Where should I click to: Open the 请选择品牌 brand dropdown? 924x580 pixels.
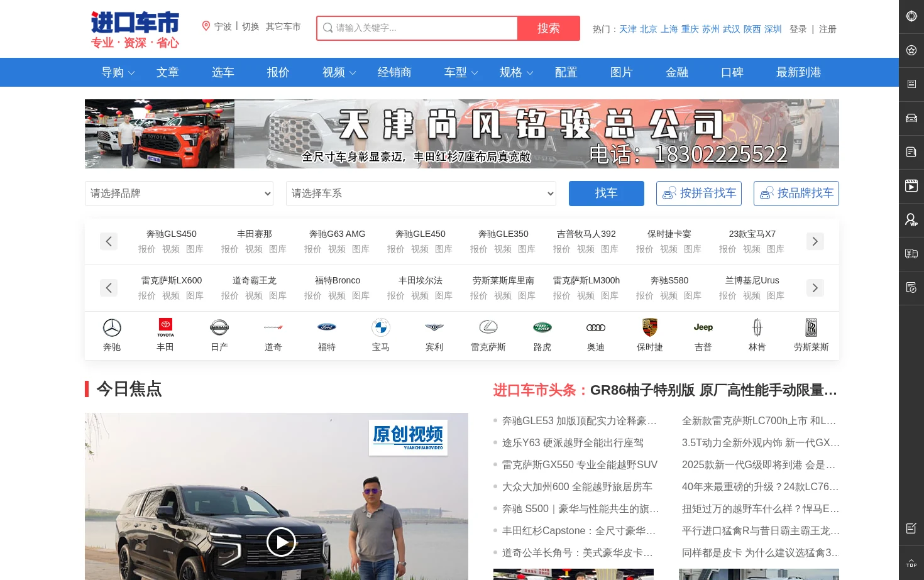pos(179,194)
